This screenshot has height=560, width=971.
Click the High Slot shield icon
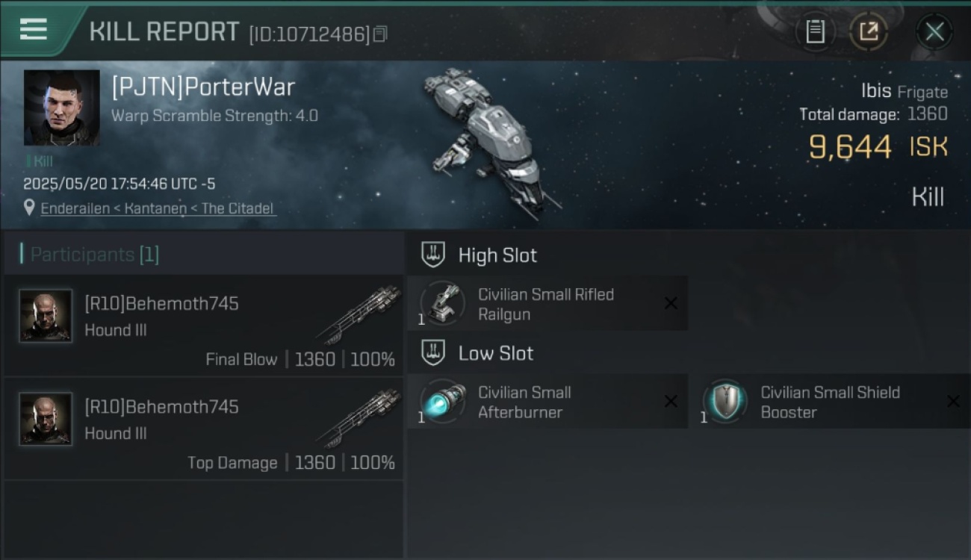coord(433,255)
